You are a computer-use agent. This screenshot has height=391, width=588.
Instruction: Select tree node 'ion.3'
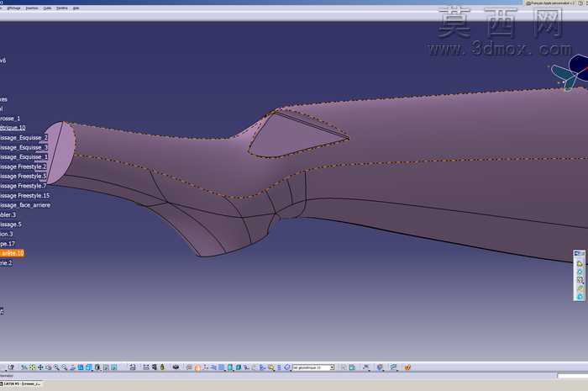(7, 234)
